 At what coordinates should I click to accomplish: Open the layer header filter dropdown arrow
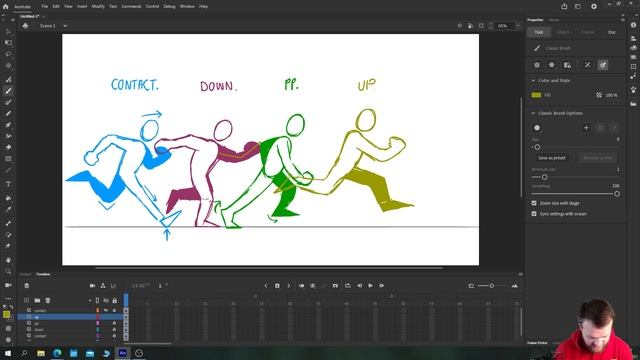point(90,300)
